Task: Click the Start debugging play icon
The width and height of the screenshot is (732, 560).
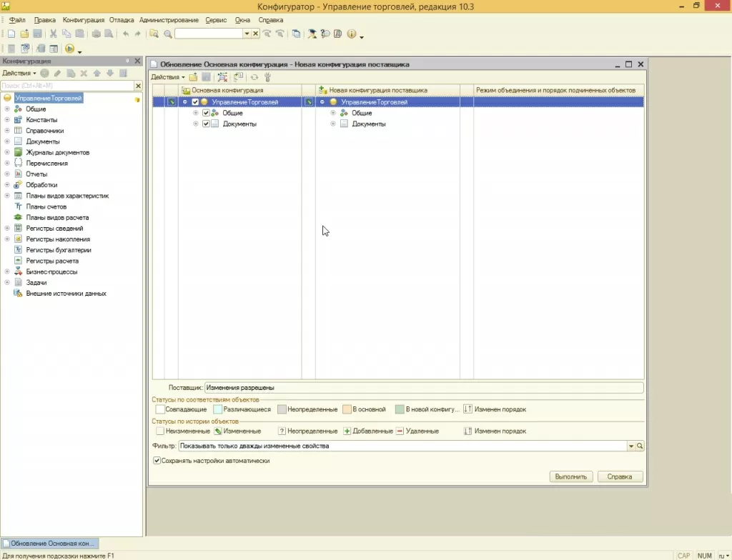Action: [69, 49]
